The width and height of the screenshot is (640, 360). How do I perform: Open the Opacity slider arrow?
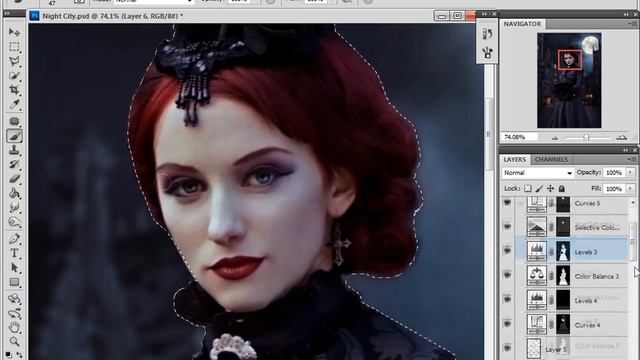[x=630, y=173]
